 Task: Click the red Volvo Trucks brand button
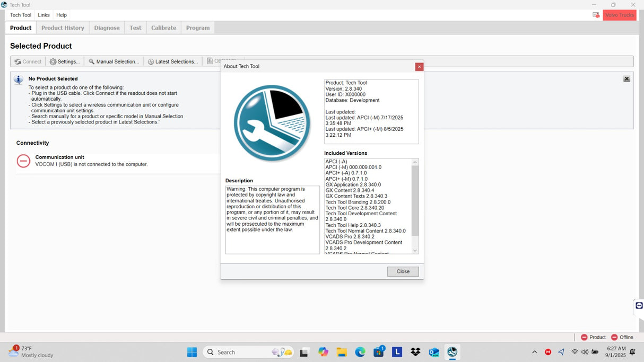pos(619,15)
